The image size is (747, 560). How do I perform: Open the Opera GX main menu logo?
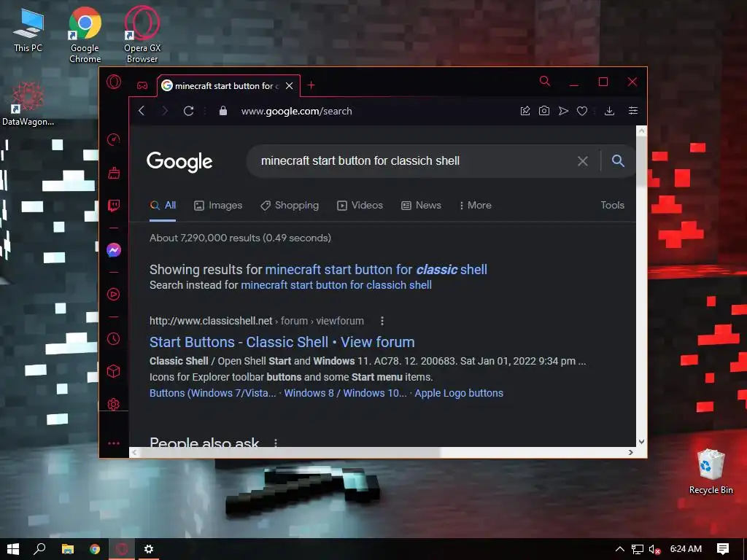(x=114, y=82)
